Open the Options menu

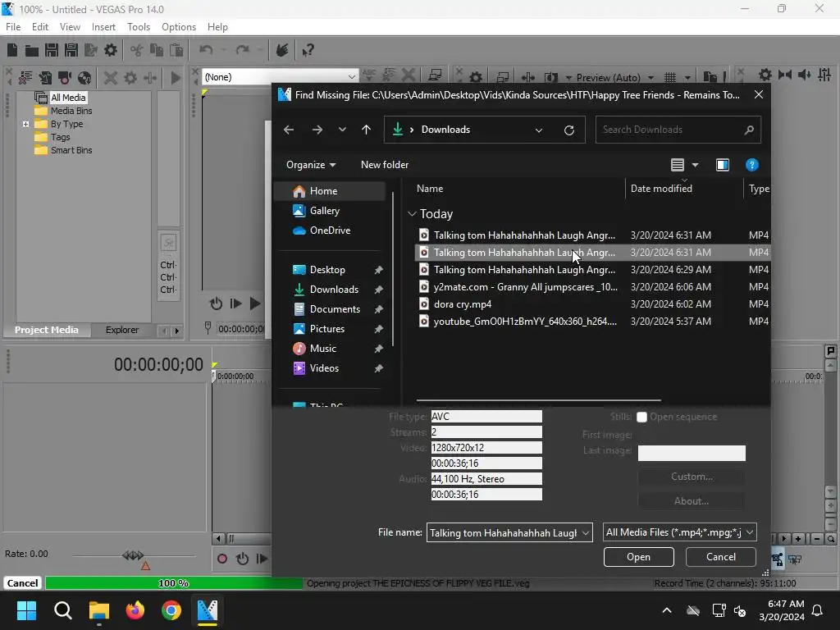point(178,27)
